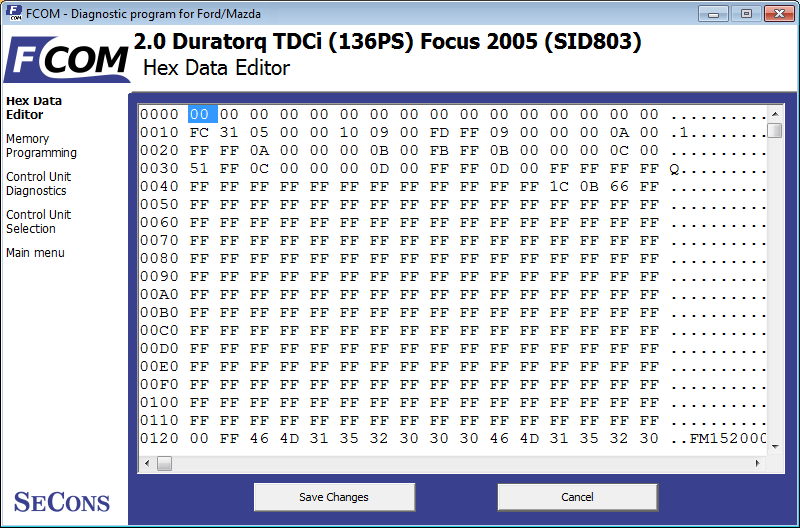Screen dimensions: 800x528
Task: Click vertical scrollbar down arrow
Action: 775,447
